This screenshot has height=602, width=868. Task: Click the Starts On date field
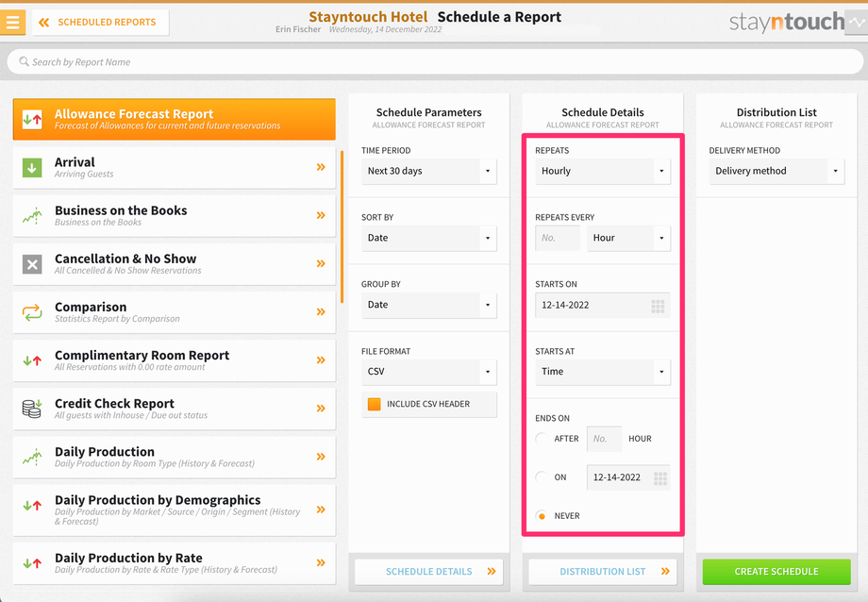pos(603,305)
